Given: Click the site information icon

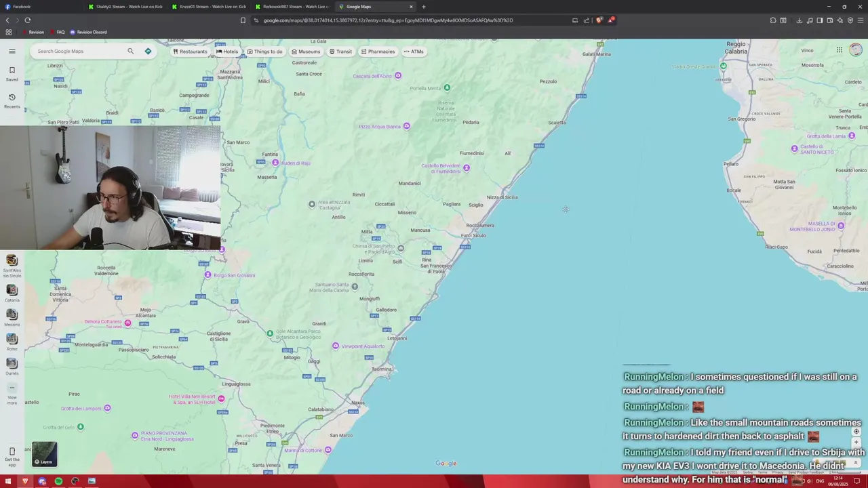Looking at the screenshot, I should pos(256,20).
